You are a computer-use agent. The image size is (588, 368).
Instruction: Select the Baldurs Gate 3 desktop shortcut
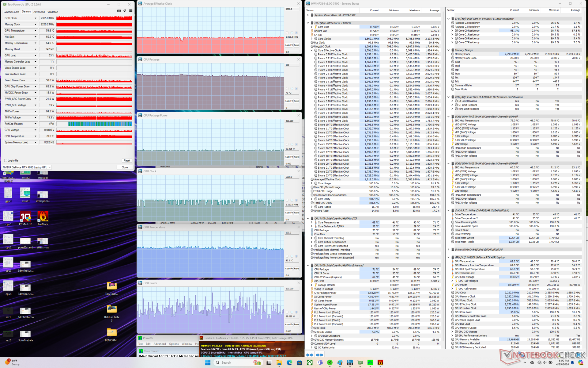pyautogui.click(x=112, y=313)
